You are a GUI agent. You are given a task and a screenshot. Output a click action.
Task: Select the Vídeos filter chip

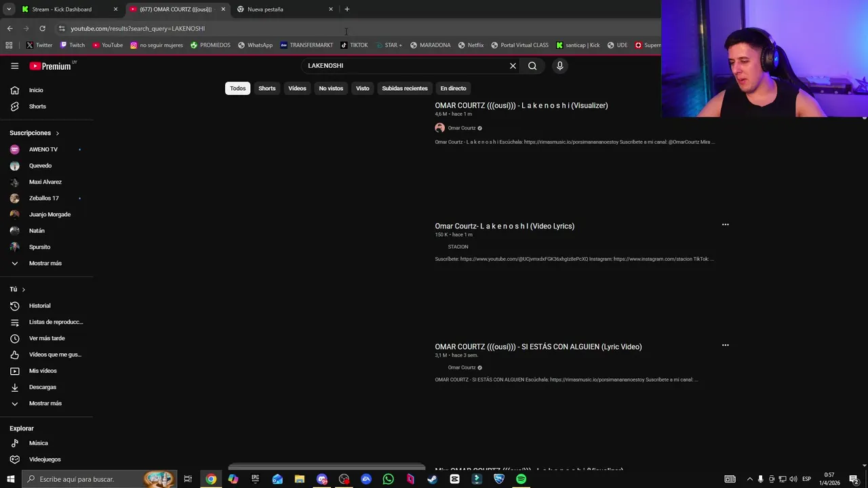click(297, 88)
